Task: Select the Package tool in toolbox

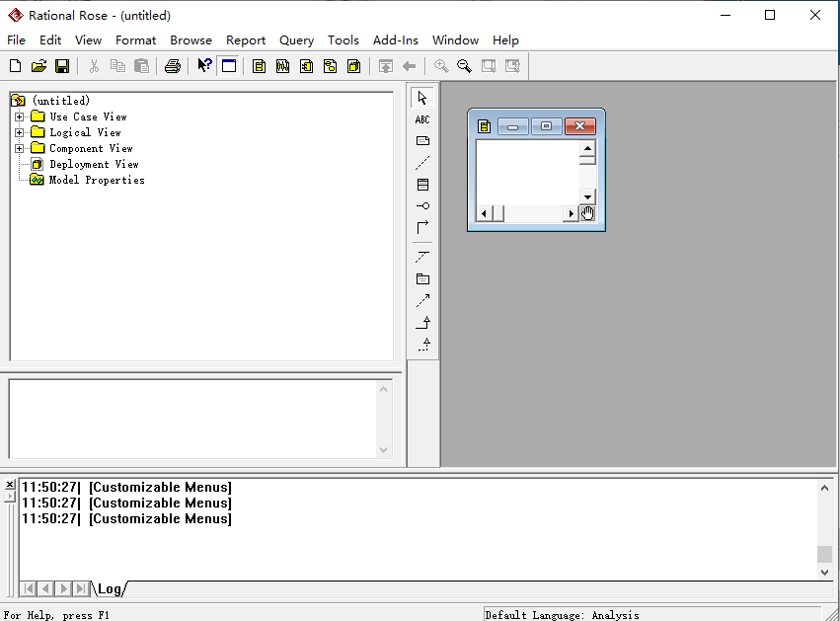Action: 422,278
